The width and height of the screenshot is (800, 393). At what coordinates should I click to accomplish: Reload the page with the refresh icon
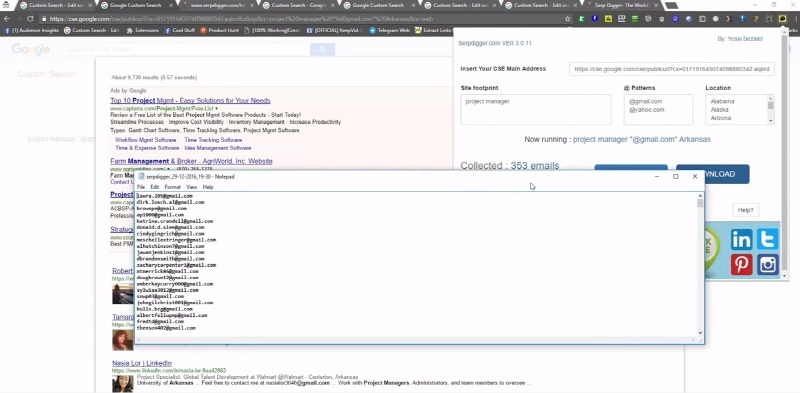[x=30, y=19]
